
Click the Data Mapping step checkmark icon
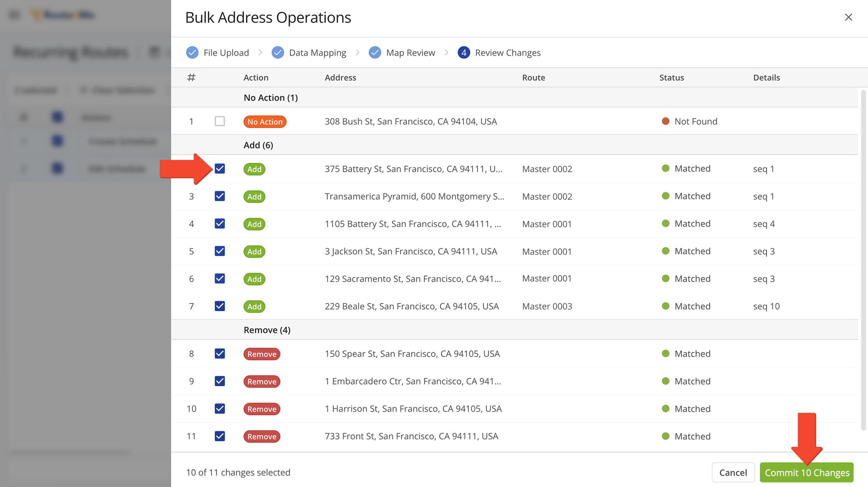pos(278,53)
